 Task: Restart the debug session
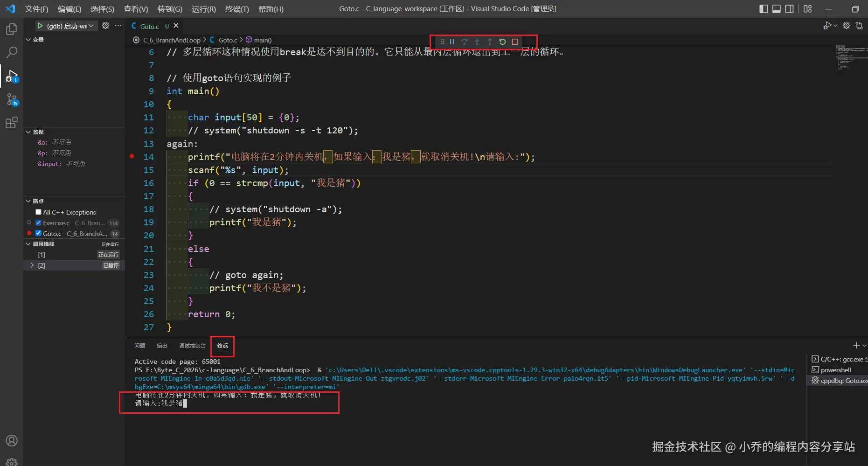502,42
